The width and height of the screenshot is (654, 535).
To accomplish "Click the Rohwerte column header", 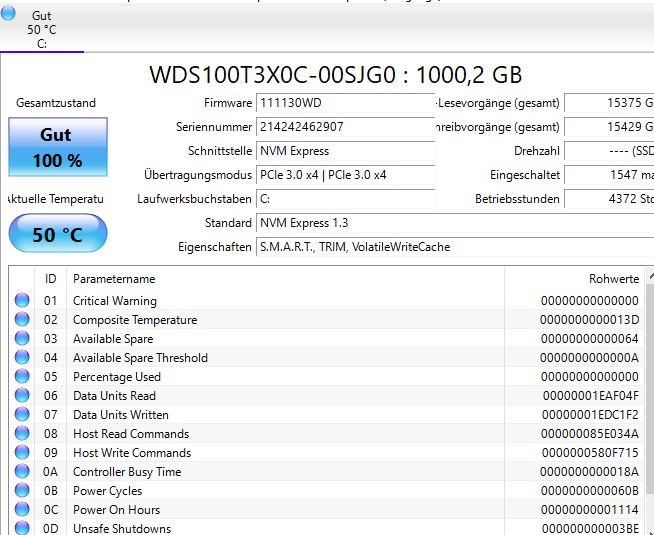I will coord(574,279).
